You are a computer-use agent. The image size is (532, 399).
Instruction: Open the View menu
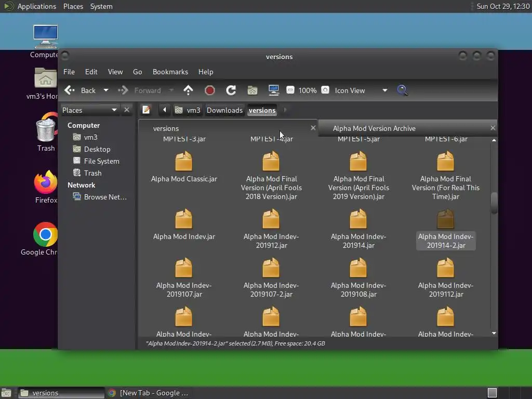(115, 72)
